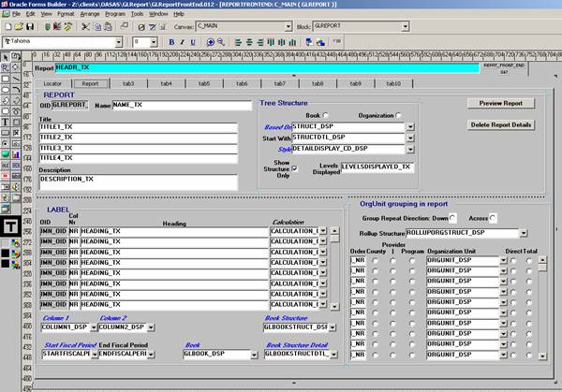This screenshot has height=392, width=562.
Task: Open the File menu
Action: click(16, 14)
